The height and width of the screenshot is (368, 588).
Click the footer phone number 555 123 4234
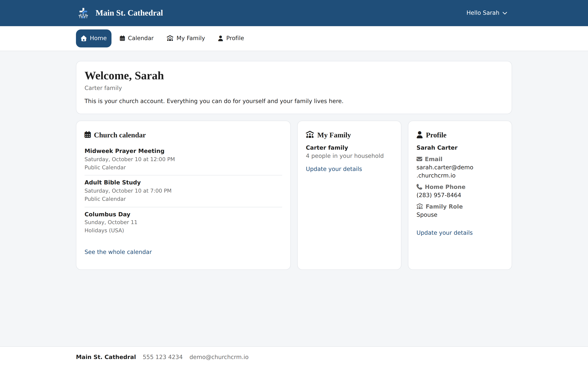click(163, 357)
